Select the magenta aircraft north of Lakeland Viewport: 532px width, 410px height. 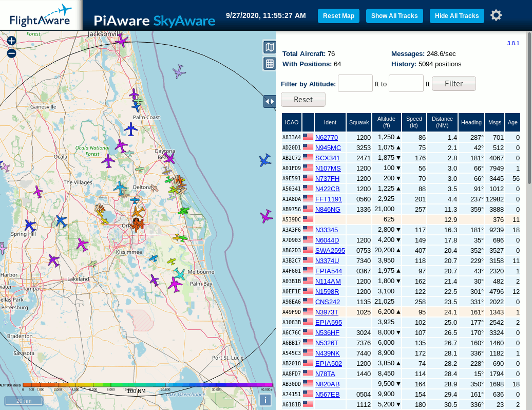[x=82, y=245]
